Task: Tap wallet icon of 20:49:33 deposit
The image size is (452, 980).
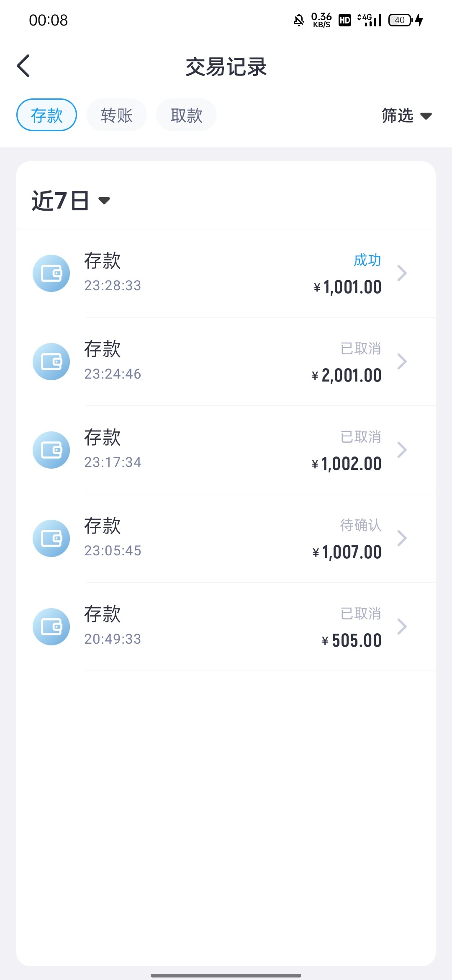Action: click(51, 627)
